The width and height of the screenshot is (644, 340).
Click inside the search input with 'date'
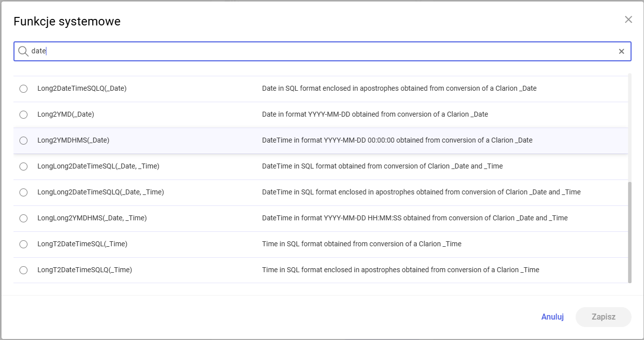tap(200, 51)
